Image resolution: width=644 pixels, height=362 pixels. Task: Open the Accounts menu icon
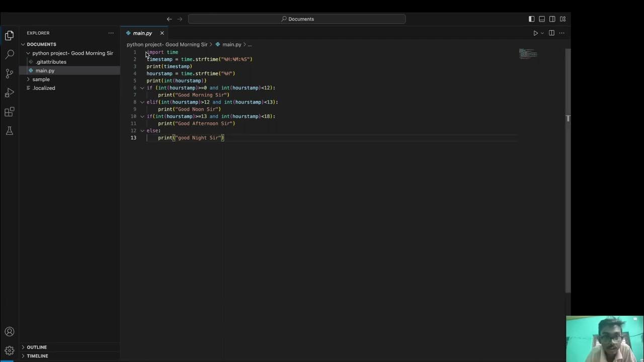[x=9, y=332]
